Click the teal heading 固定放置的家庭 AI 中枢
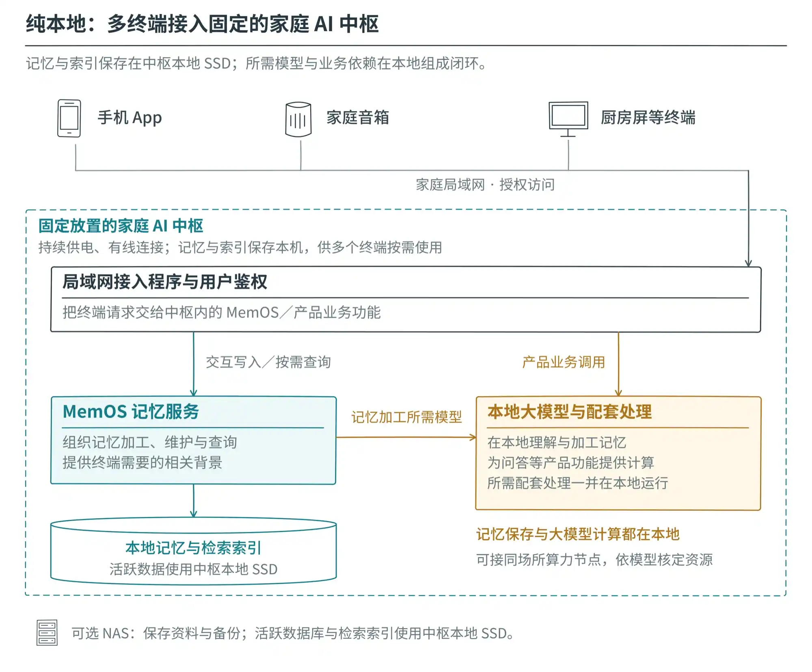The height and width of the screenshot is (672, 812). (x=121, y=226)
